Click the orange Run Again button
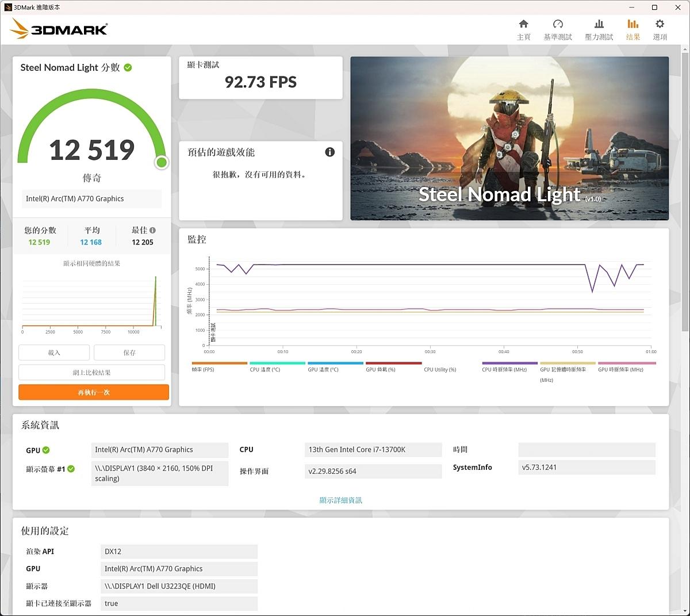The image size is (690, 616). click(94, 392)
